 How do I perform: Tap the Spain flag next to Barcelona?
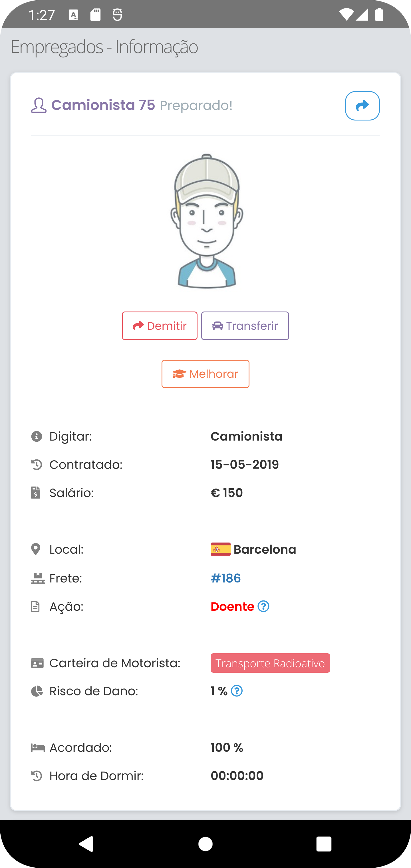point(220,549)
